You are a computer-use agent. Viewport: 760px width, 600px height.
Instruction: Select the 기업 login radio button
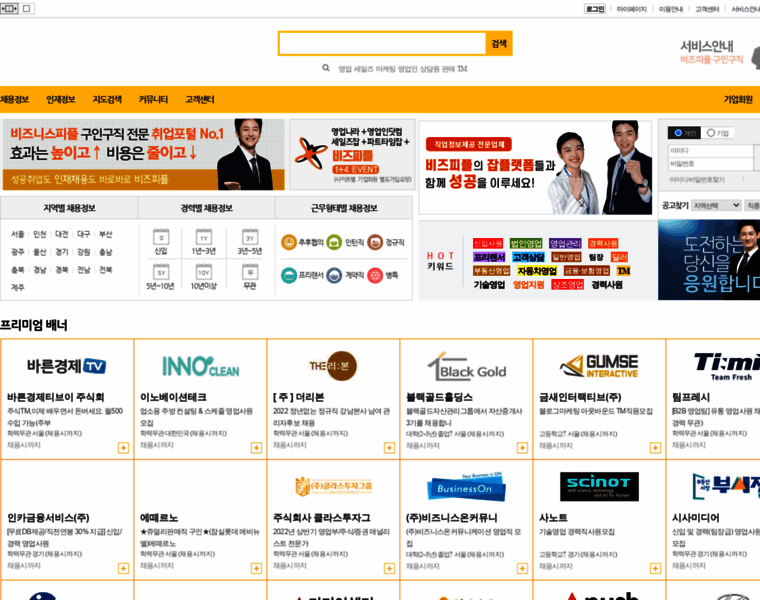711,133
